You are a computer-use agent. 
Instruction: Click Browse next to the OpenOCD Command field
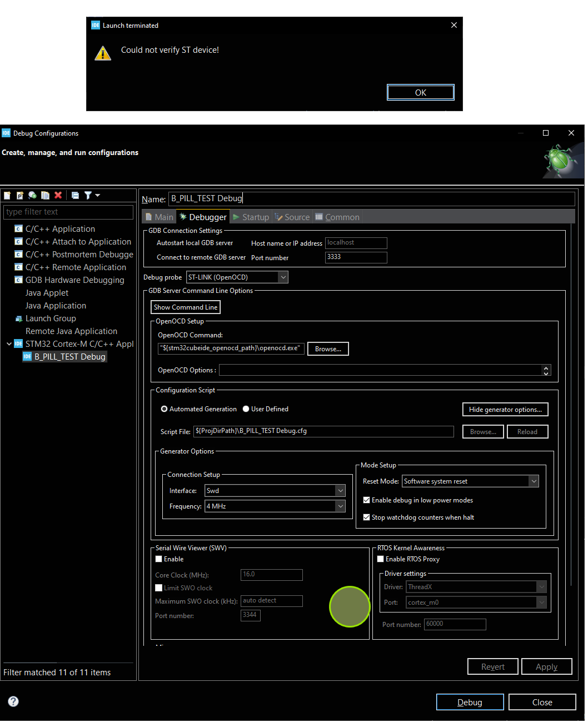click(x=328, y=349)
